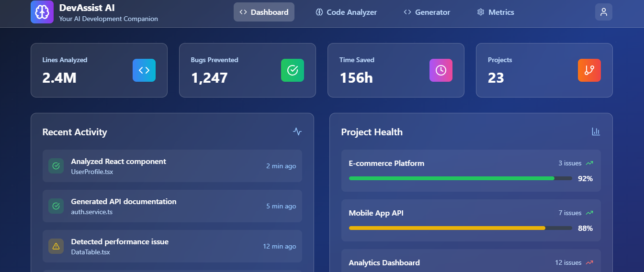Click the 1,247 bugs prevented value
644x272 pixels.
point(209,78)
